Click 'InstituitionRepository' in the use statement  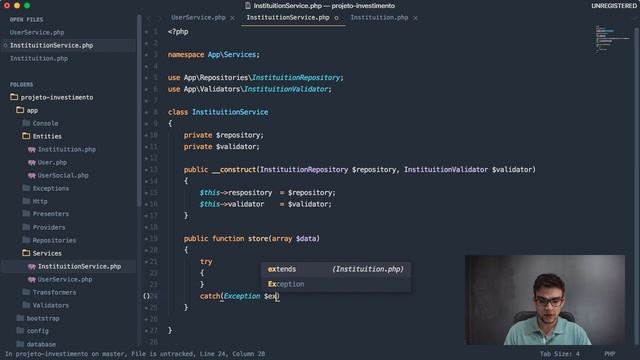point(296,78)
